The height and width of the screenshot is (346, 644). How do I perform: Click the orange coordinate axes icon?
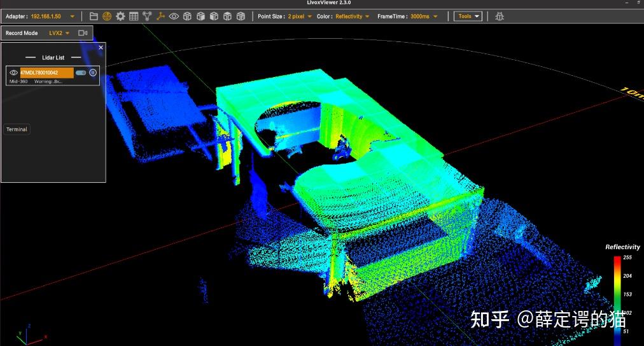(160, 16)
